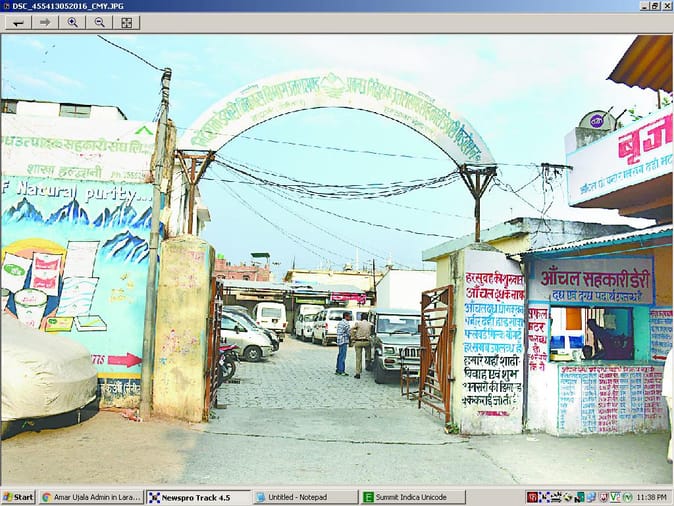The image size is (674, 506).
Task: Zoom in with the plus magnifier
Action: point(72,22)
